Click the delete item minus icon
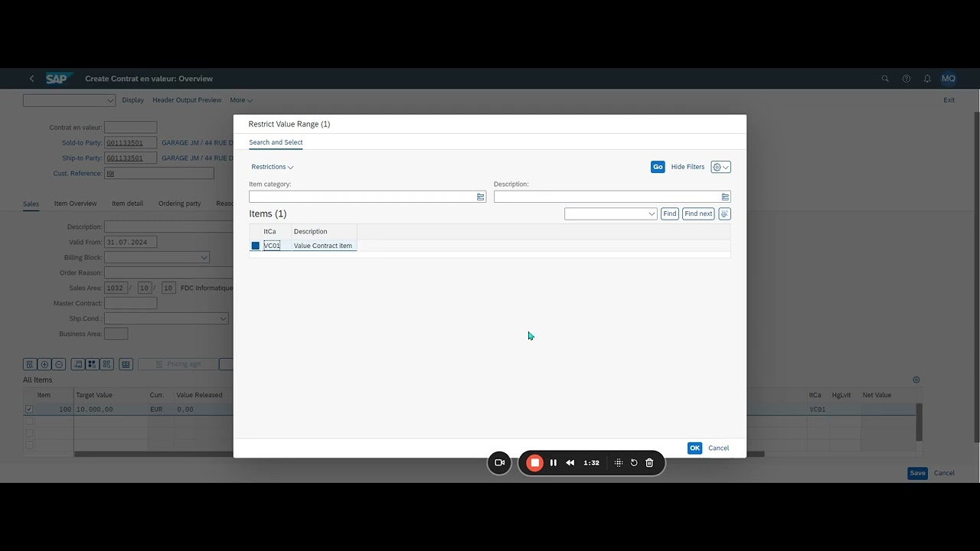 (59, 364)
